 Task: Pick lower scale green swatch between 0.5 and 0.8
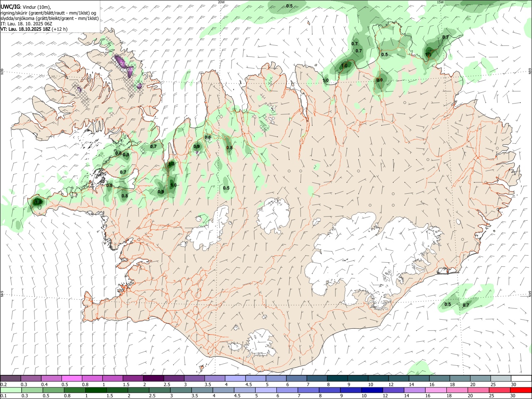pos(54,390)
